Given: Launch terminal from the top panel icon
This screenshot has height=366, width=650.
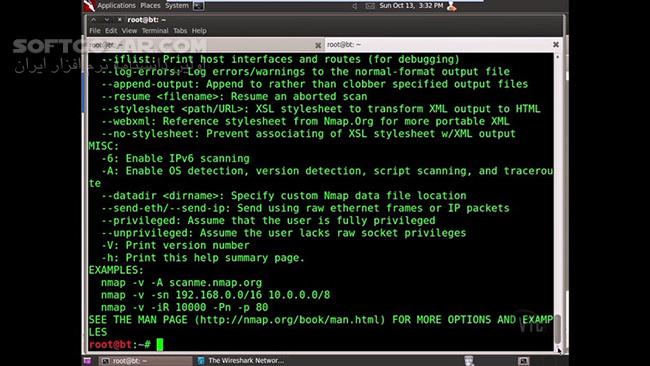Looking at the screenshot, I should 199,6.
